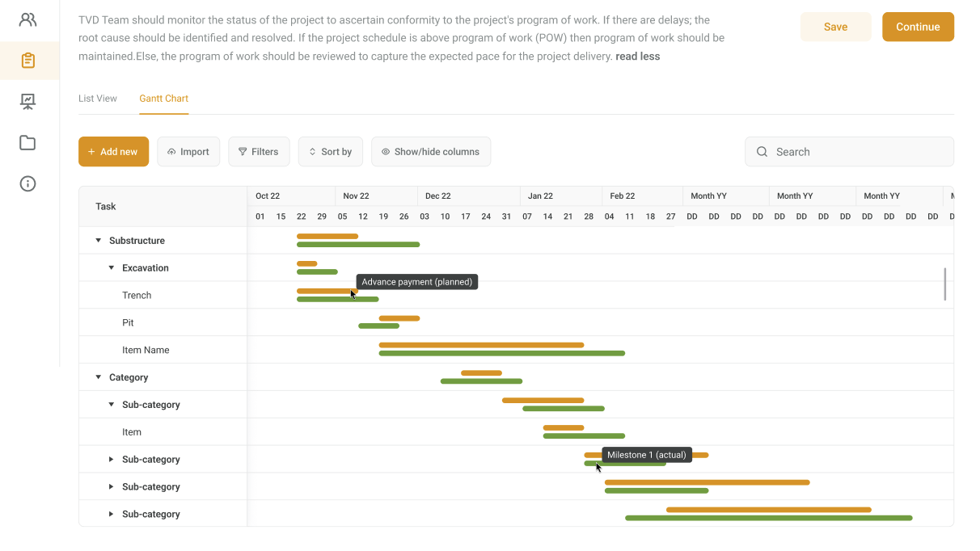Open the Sort by dropdown
Screen dimensions: 980x551
[331, 152]
